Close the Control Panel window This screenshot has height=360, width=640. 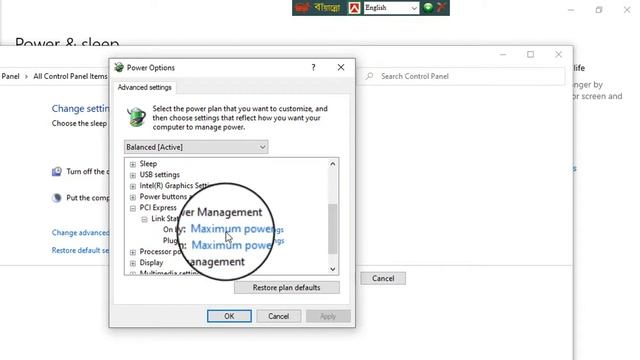(x=558, y=54)
